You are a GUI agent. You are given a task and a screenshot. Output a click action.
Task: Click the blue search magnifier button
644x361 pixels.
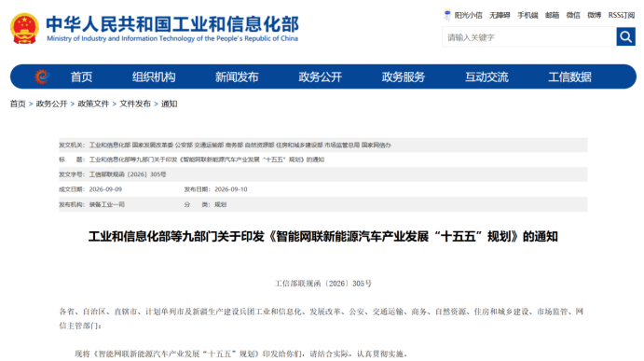click(625, 37)
